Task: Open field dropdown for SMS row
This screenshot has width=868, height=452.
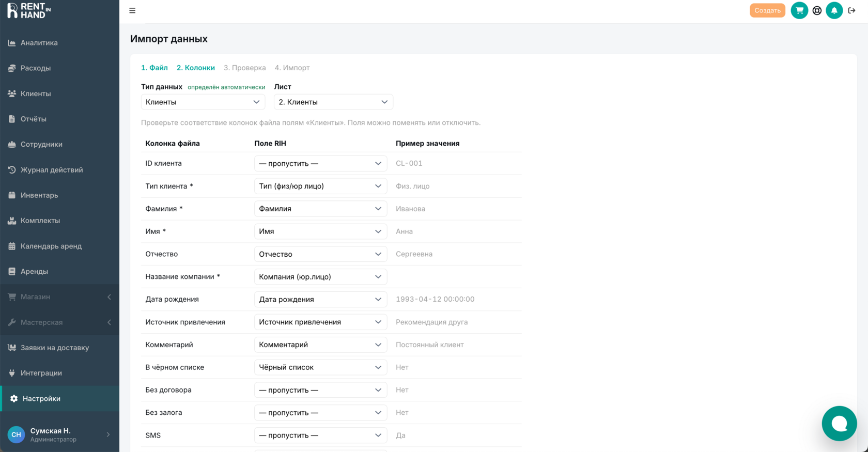Action: pos(320,435)
